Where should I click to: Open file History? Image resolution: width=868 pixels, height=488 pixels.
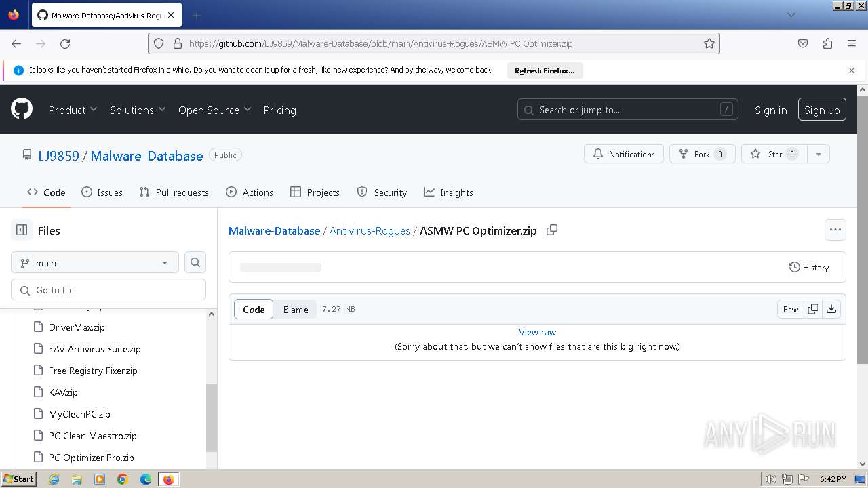pyautogui.click(x=809, y=267)
